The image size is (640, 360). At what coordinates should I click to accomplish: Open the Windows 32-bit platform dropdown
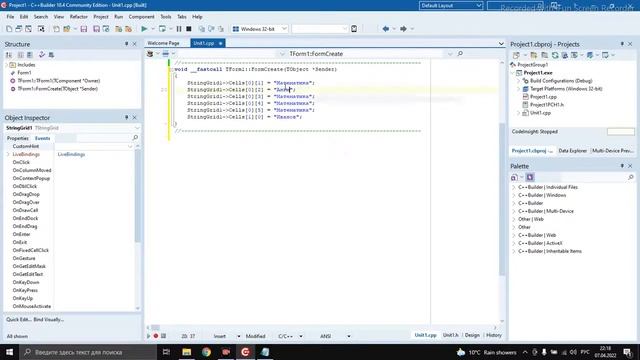point(284,29)
